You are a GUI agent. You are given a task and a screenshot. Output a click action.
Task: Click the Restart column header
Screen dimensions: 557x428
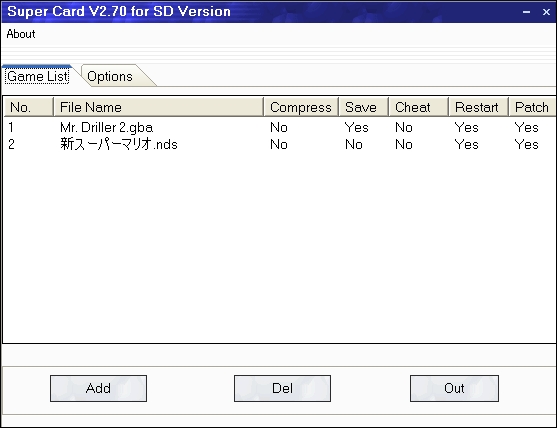479,107
